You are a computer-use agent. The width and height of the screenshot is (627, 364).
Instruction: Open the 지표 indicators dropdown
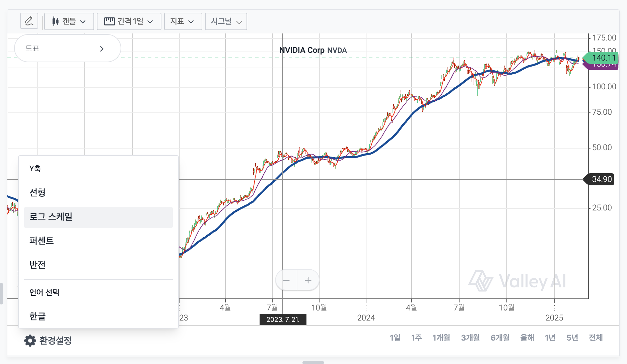coord(183,21)
